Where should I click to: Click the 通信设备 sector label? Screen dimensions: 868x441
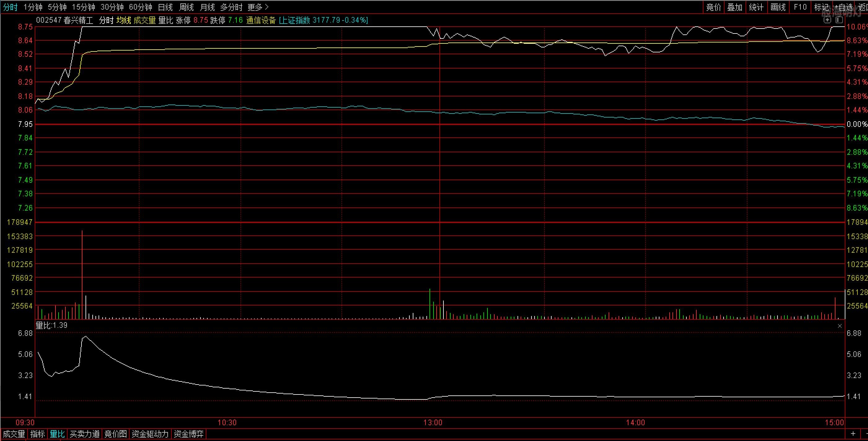pos(261,20)
